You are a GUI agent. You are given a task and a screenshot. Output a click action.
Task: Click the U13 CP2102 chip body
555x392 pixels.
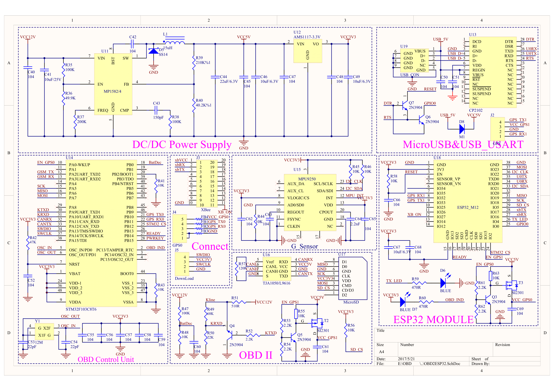tap(493, 72)
